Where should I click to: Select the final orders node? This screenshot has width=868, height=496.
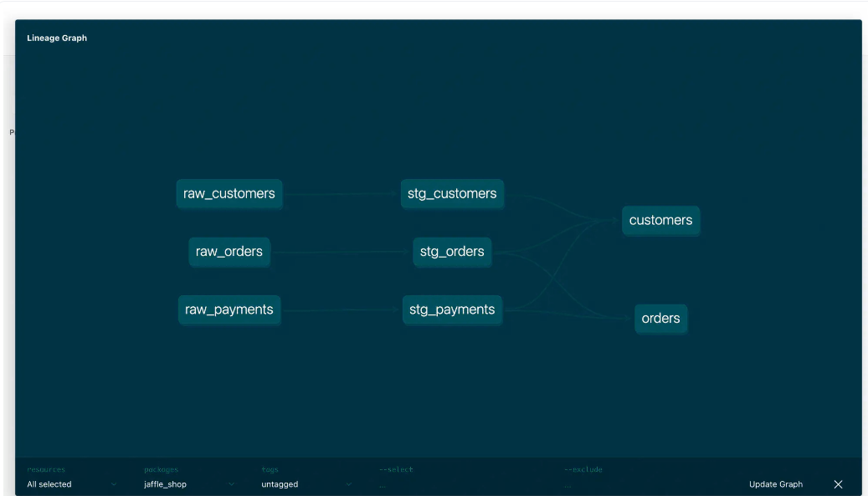click(x=660, y=319)
